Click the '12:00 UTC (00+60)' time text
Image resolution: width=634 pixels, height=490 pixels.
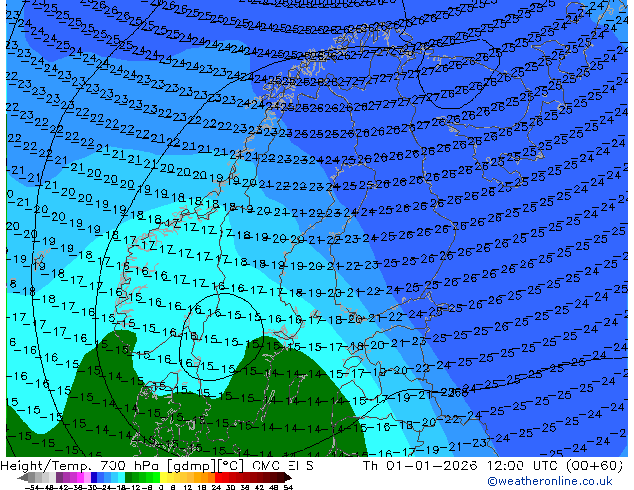point(555,466)
